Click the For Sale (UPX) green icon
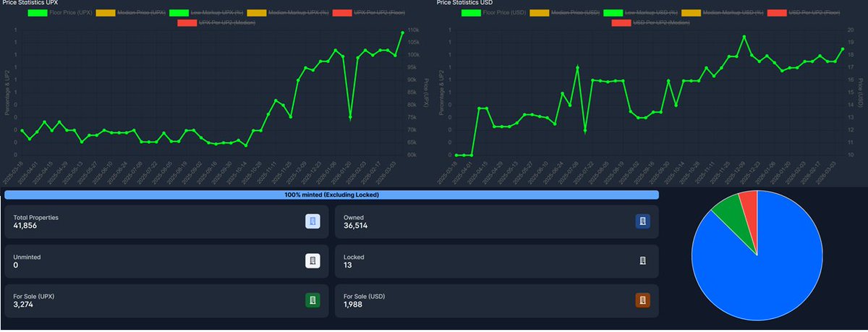Screen dimensions: 868x332 312,300
